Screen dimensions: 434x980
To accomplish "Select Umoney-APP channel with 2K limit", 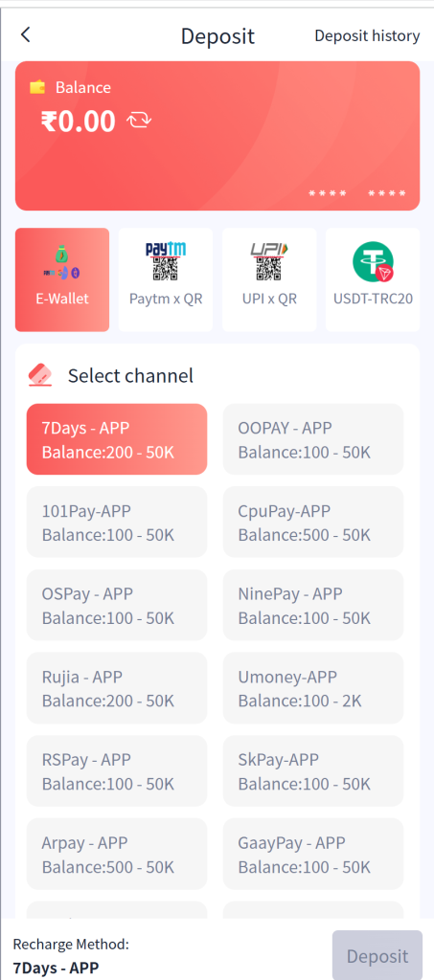I will pos(313,688).
